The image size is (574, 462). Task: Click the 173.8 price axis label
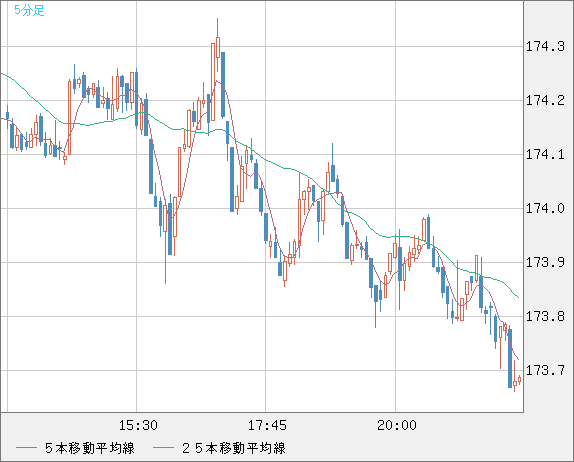(x=545, y=316)
